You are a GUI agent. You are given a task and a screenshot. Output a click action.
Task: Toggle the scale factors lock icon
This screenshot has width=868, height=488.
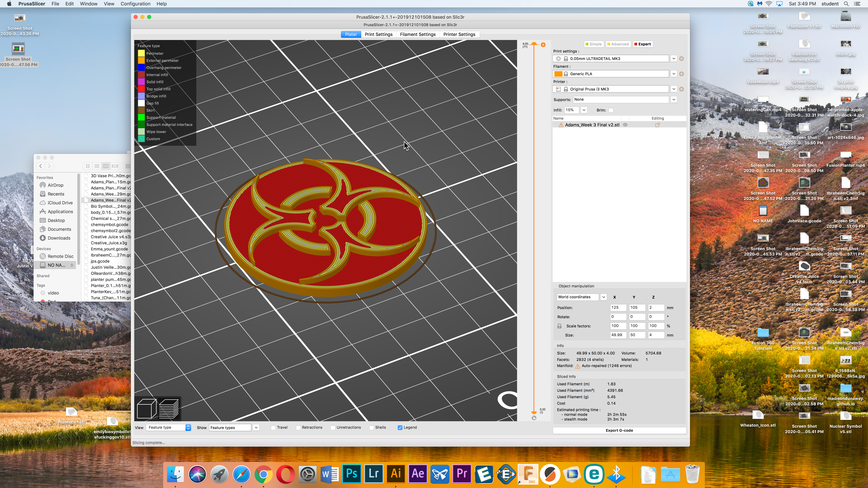tap(559, 326)
